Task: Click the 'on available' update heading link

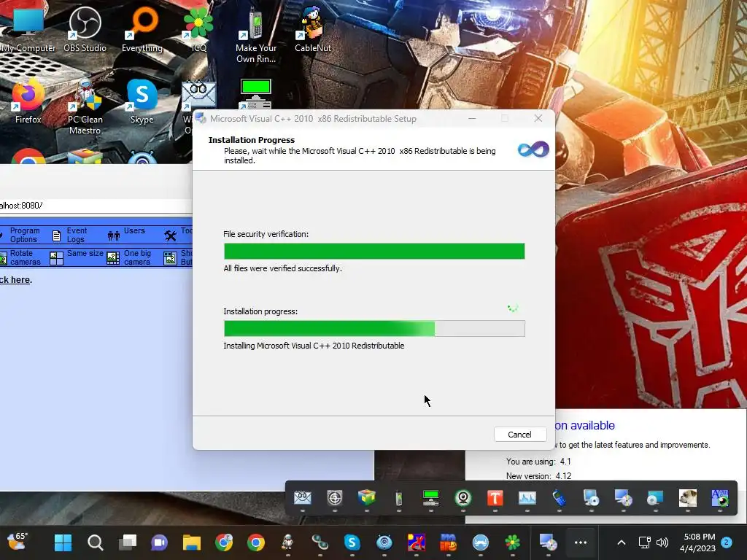Action: click(x=584, y=425)
